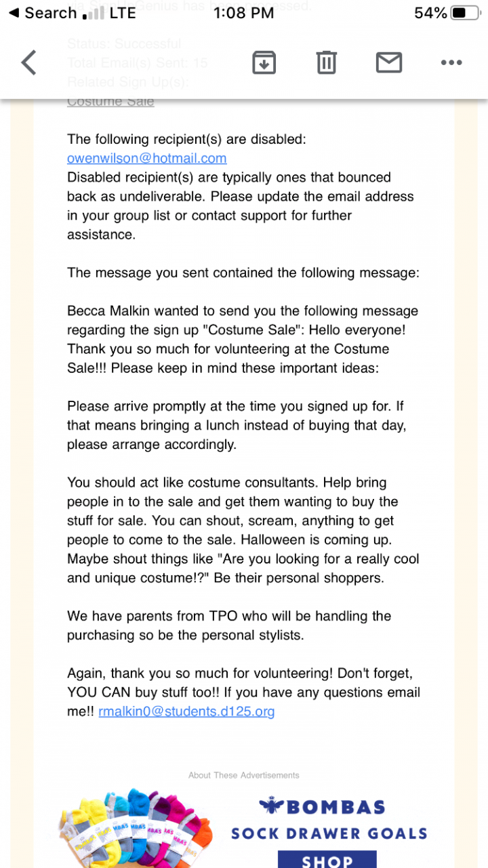
Task: Open the owenwilson@hotmail.com address link
Action: tap(146, 158)
